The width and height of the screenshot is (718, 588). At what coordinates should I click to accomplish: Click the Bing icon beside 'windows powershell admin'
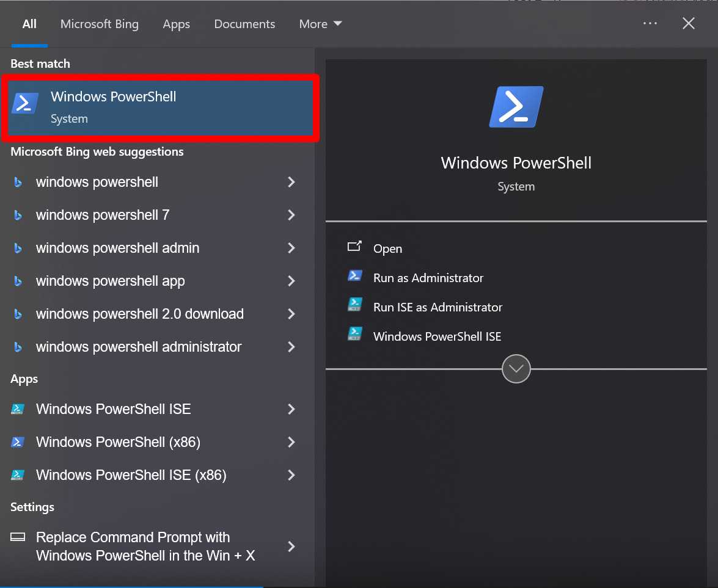coord(18,248)
